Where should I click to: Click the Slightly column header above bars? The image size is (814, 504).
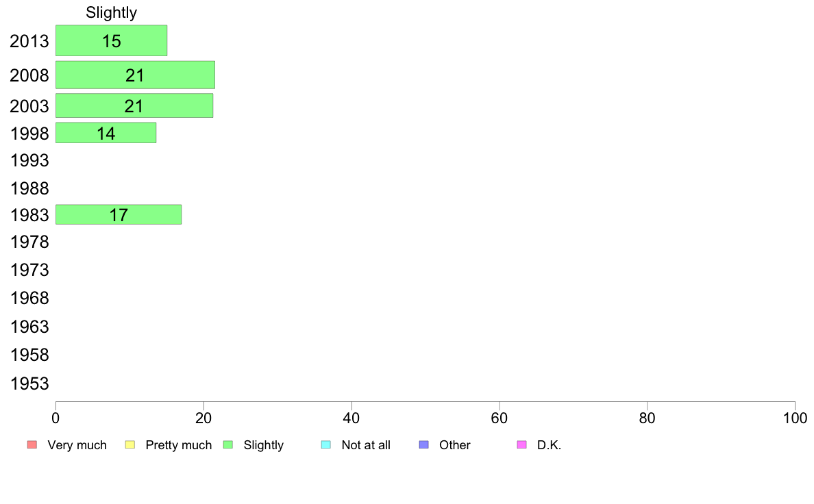click(112, 12)
